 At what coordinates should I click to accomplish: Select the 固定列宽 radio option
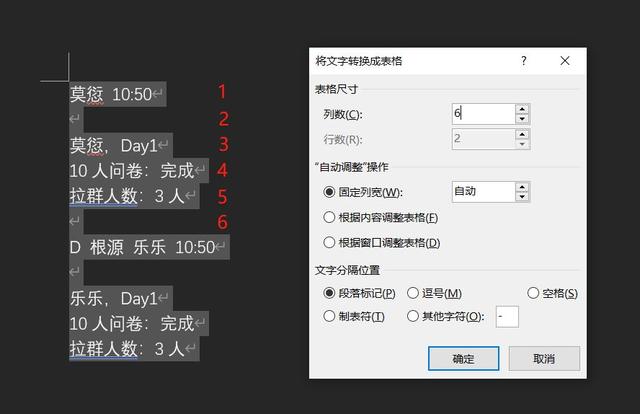click(330, 192)
